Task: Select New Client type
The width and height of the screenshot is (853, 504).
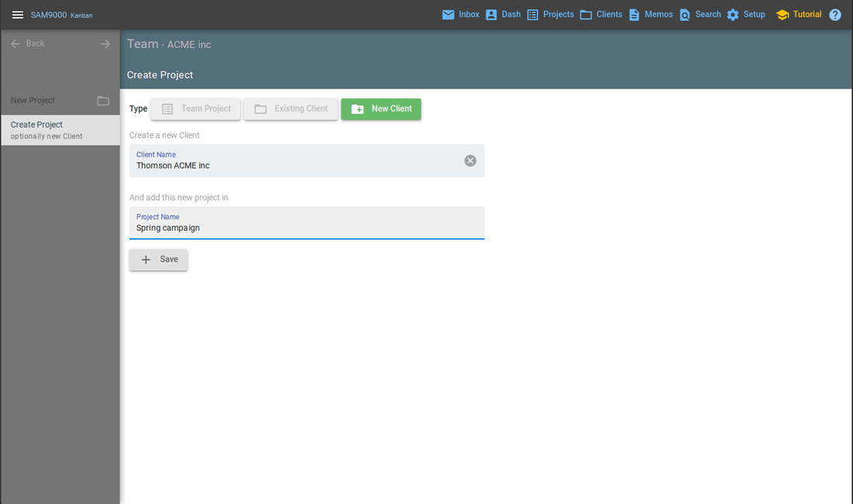Action: 381,109
